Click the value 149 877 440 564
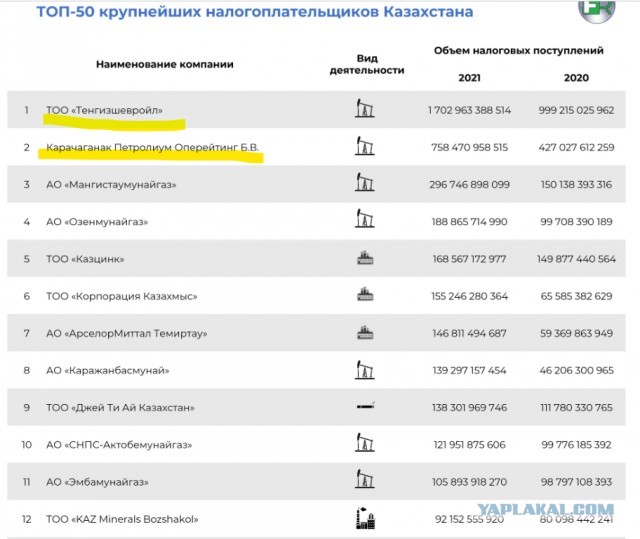This screenshot has width=640, height=539. pyautogui.click(x=576, y=259)
